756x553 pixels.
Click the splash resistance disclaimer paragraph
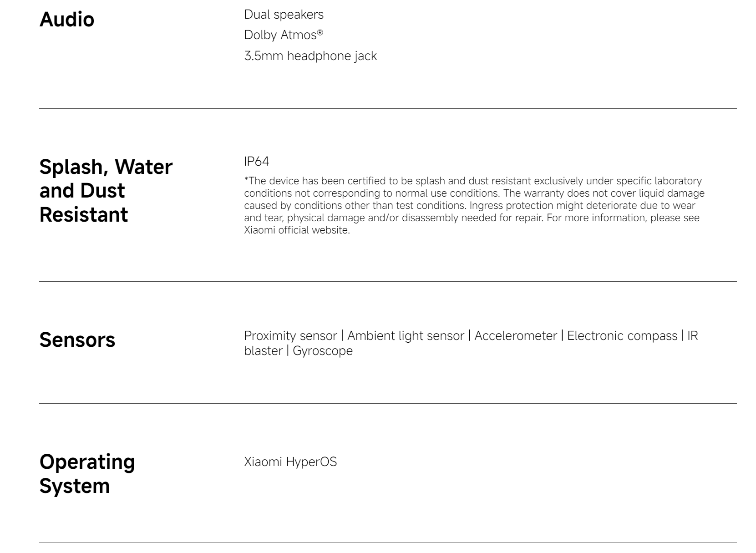(474, 205)
